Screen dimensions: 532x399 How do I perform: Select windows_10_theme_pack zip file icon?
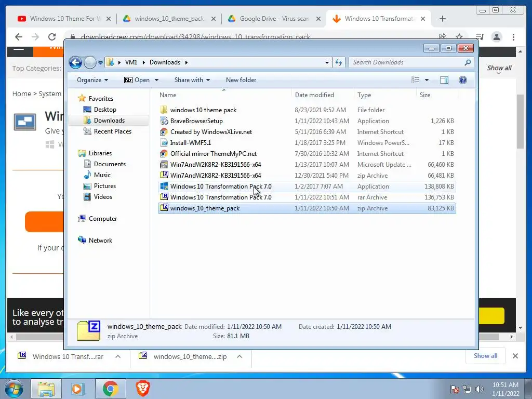pos(164,208)
